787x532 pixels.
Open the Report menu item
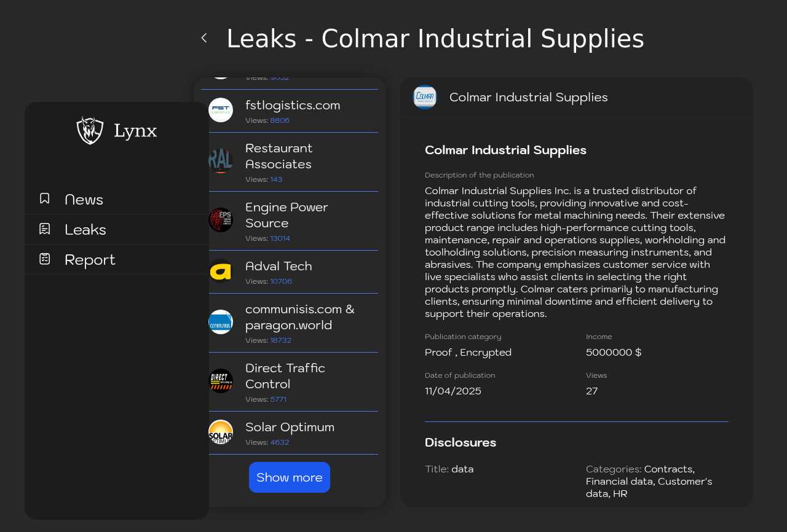point(117,259)
